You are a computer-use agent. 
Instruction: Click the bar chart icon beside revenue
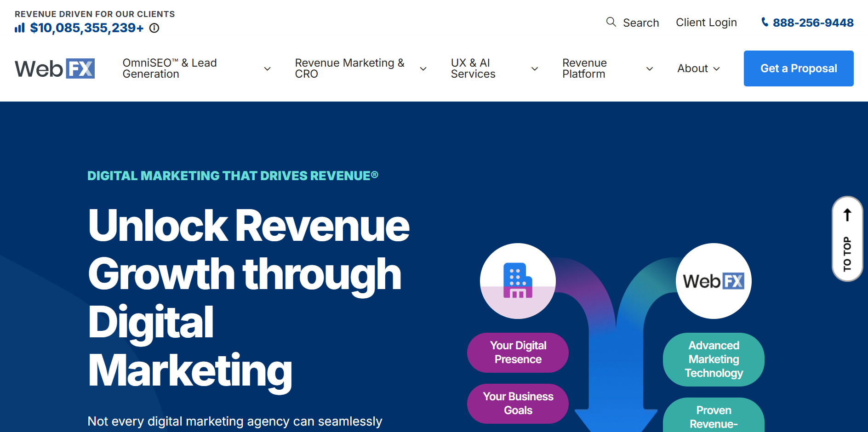(x=20, y=28)
